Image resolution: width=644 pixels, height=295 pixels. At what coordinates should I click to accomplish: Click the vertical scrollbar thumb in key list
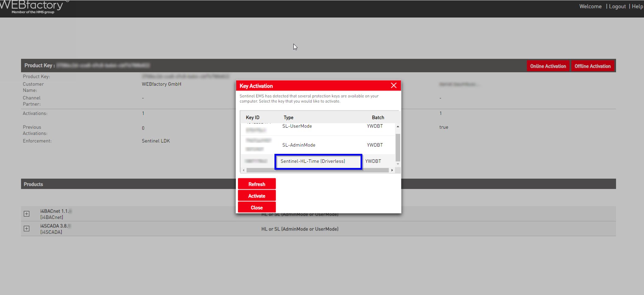pyautogui.click(x=398, y=147)
